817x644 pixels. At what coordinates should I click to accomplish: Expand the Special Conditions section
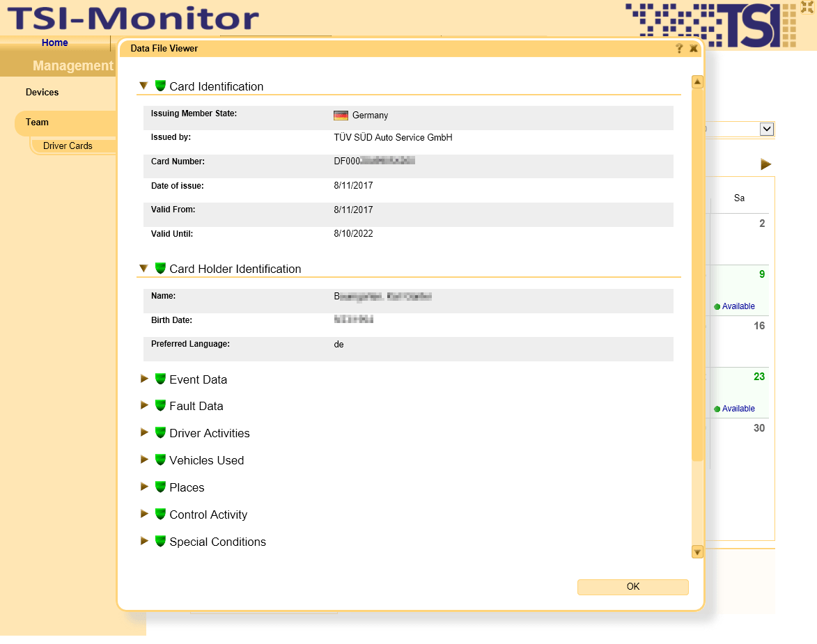coord(144,541)
